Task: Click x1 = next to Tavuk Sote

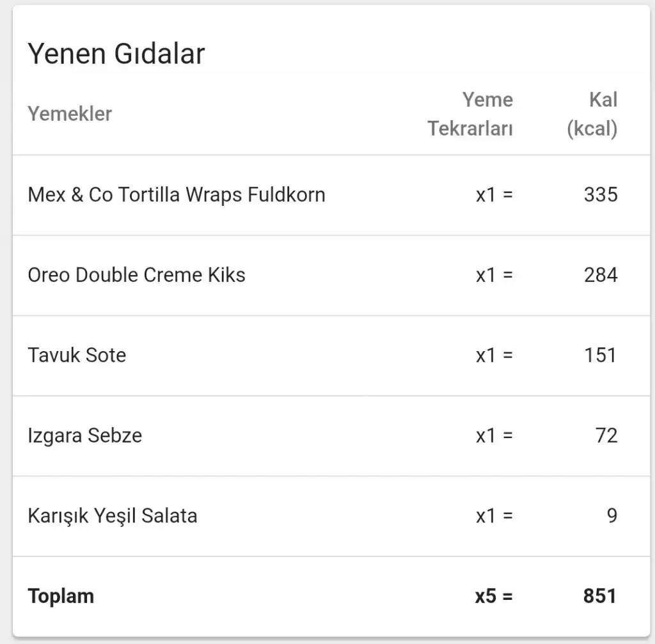Action: point(494,355)
